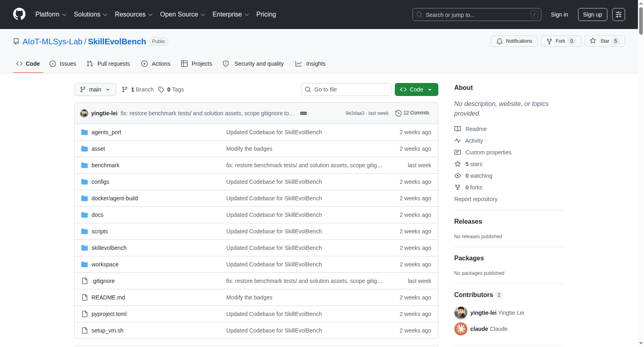
Task: Click the forks icon in About
Action: point(458,187)
